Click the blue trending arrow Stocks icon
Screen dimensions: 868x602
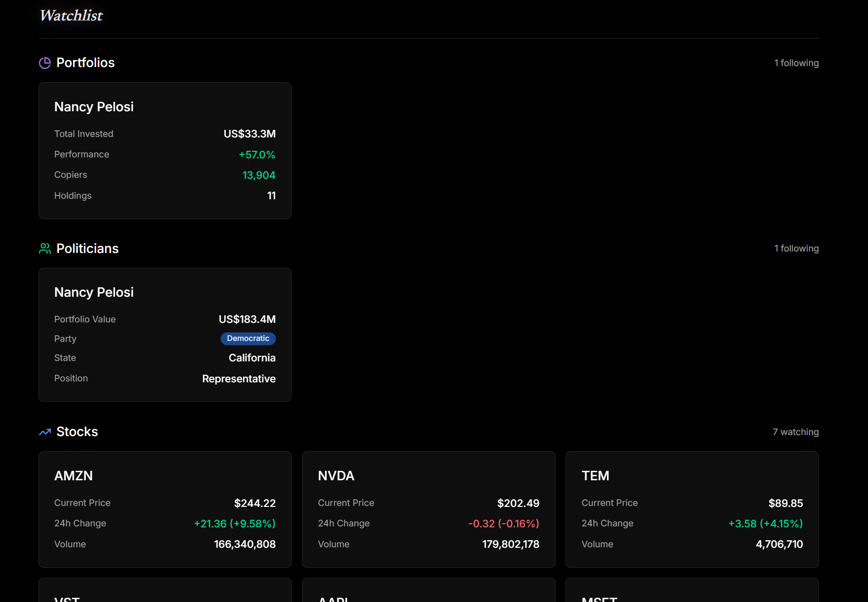tap(45, 432)
